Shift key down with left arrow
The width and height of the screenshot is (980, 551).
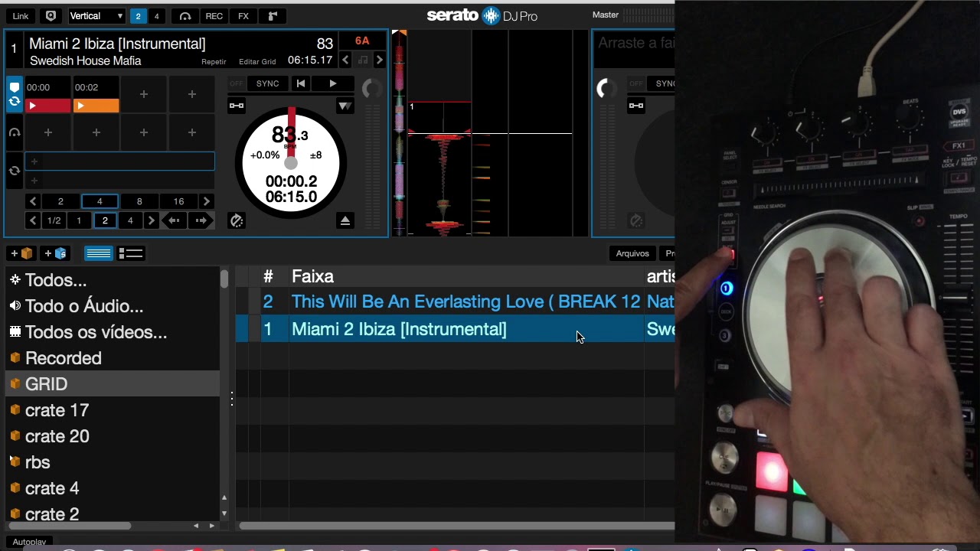345,60
